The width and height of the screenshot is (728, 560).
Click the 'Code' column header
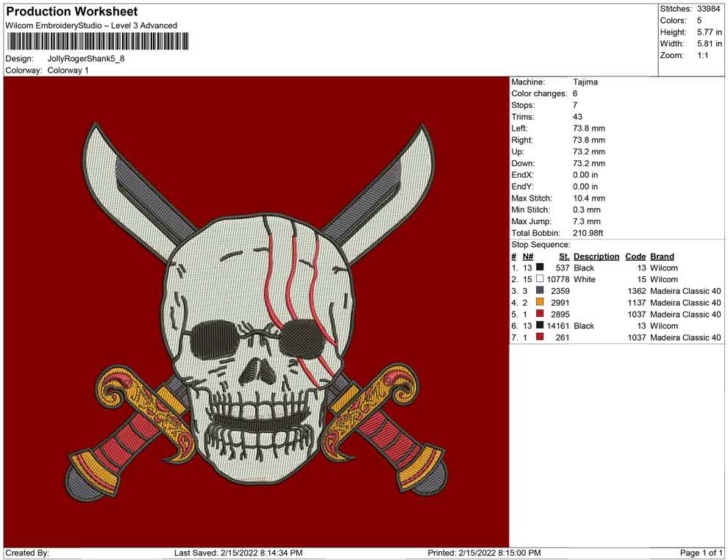635,256
